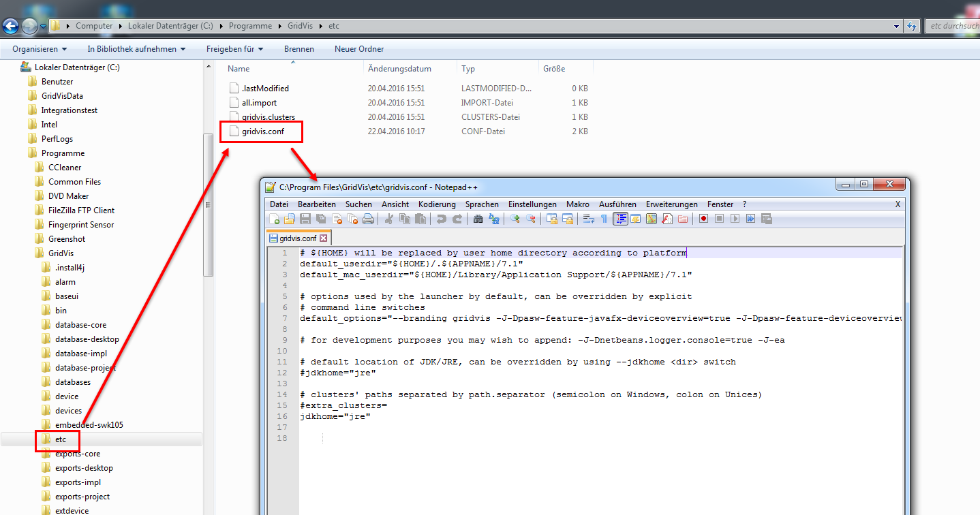Expand the Freigeben für dropdown
This screenshot has height=515, width=980.
(234, 49)
